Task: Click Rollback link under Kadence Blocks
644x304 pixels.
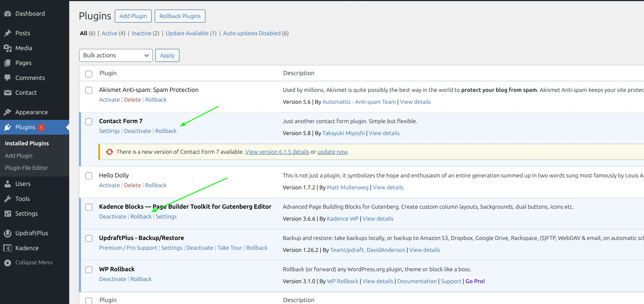Action: point(141,217)
